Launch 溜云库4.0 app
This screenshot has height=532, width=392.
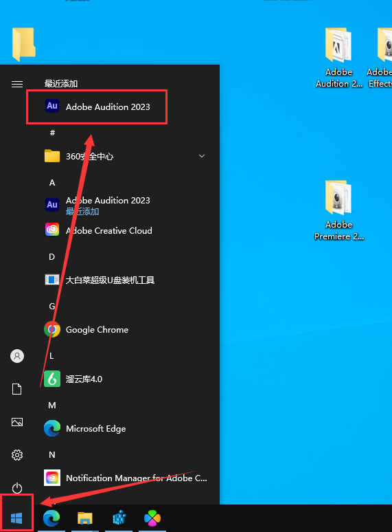pos(127,379)
